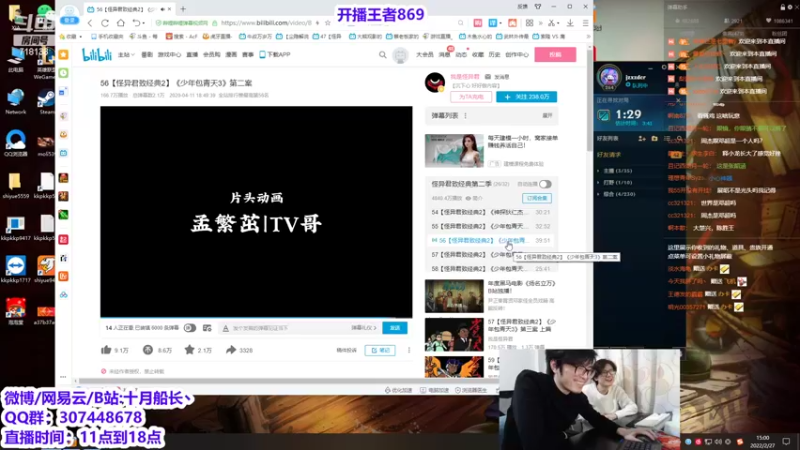This screenshot has height=450, width=800.
Task: Toggle the danmaku display switch
Action: pyautogui.click(x=190, y=328)
